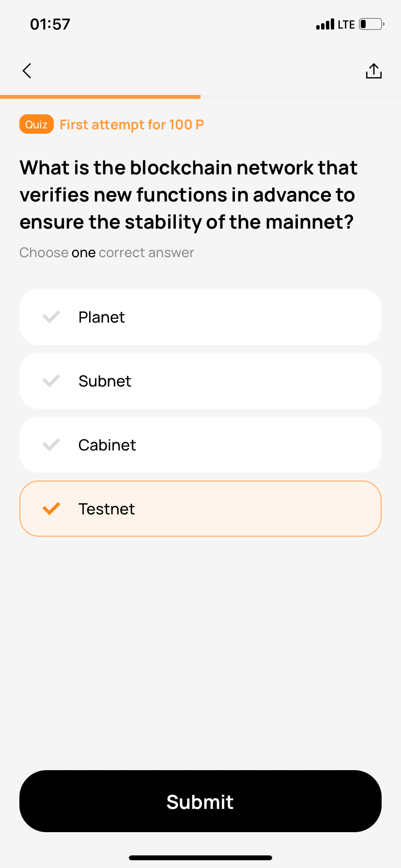
Task: Tap the blockchain question heading text
Action: [188, 195]
